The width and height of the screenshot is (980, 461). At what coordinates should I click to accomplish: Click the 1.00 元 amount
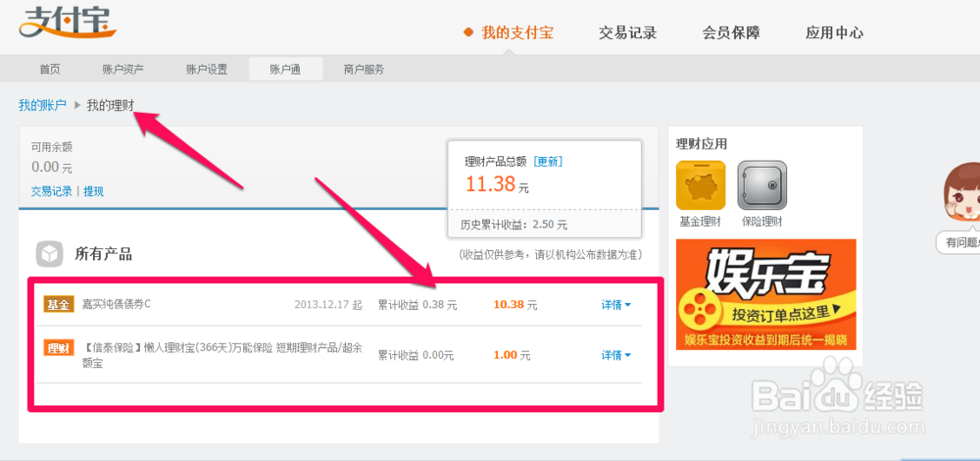[512, 355]
